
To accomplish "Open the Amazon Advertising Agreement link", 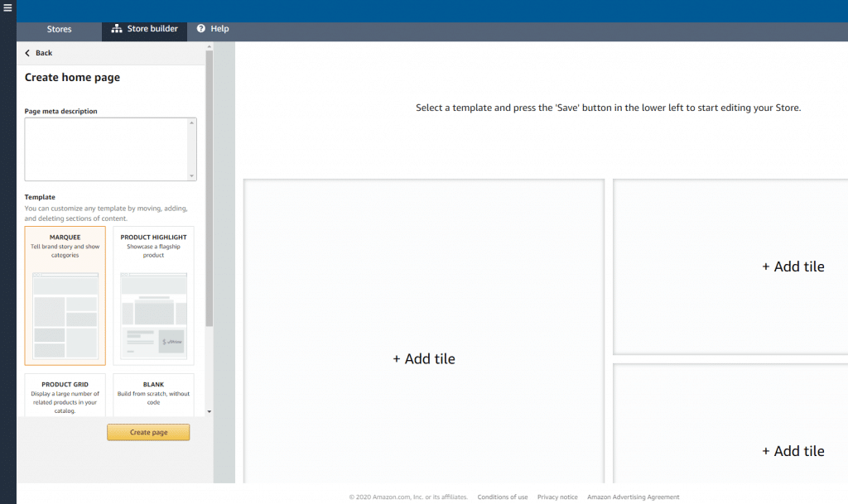I will click(633, 497).
